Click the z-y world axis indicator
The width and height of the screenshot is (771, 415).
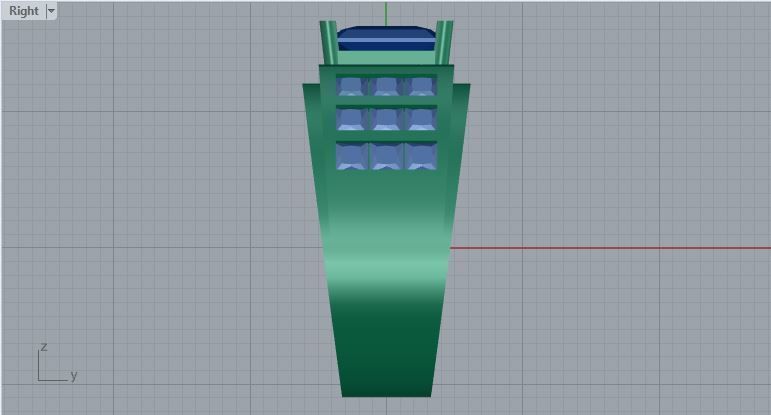57,362
